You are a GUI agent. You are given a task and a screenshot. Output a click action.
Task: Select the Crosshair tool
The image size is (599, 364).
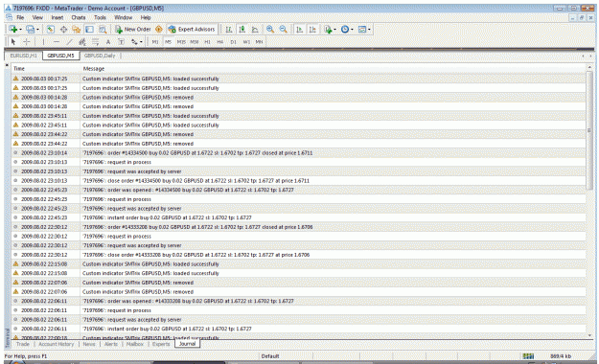(27, 41)
